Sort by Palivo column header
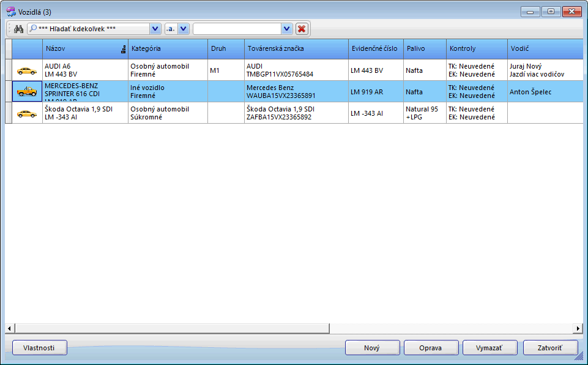Screen dimensions: 588x365 click(x=425, y=49)
